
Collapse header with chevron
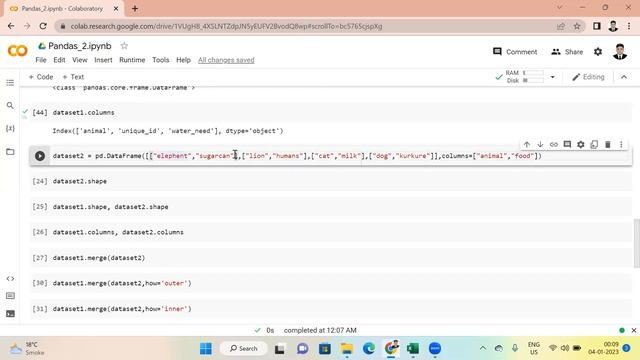click(624, 77)
